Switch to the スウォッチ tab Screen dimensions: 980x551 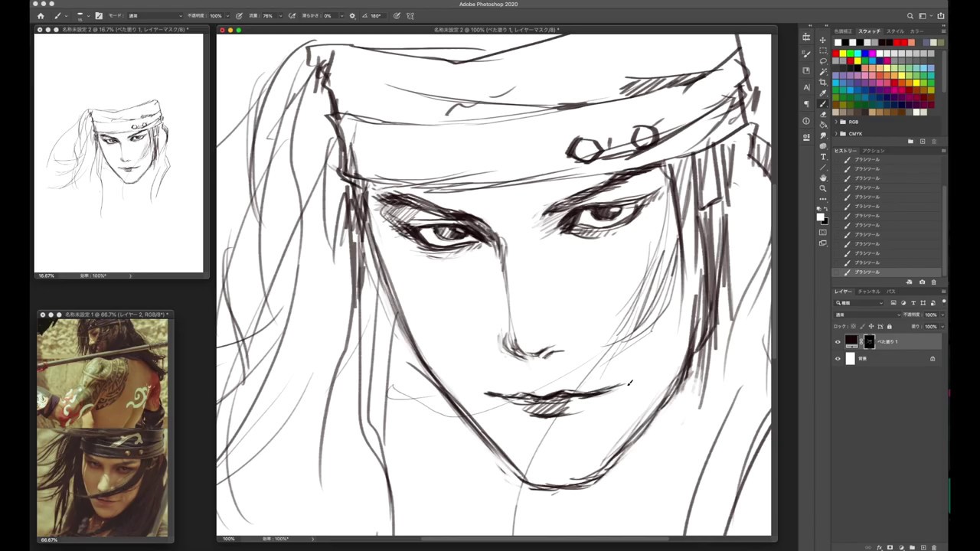point(869,31)
